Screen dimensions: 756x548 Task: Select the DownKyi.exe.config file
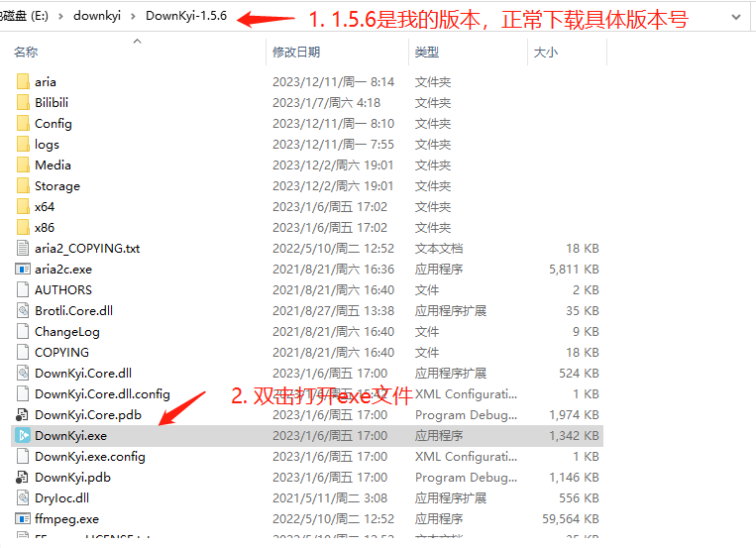(89, 457)
